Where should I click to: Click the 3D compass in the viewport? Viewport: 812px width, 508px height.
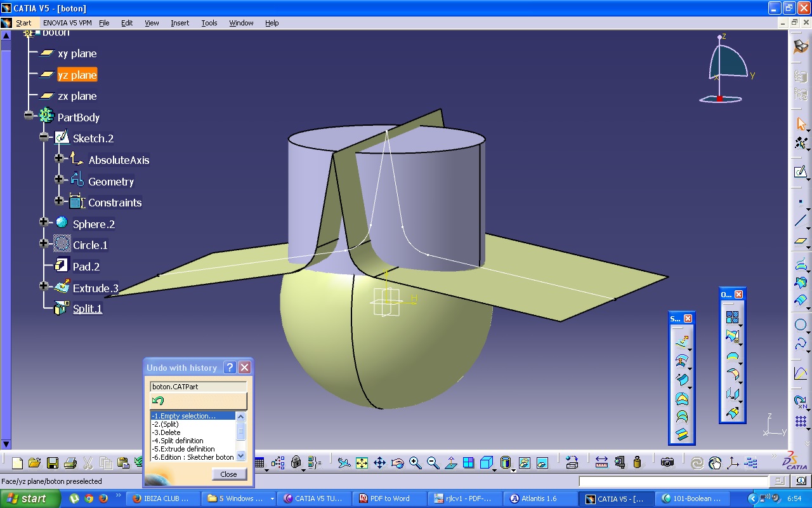click(728, 69)
